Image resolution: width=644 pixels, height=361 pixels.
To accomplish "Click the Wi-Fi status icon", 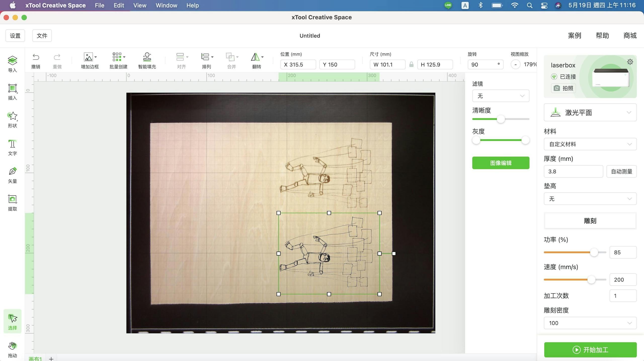I will [515, 5].
